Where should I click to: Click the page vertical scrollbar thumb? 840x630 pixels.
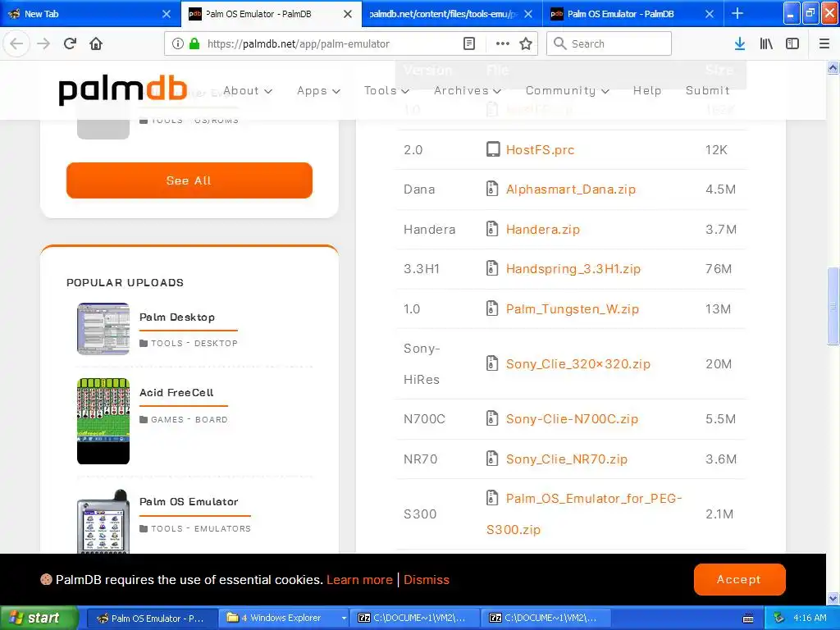point(833,306)
